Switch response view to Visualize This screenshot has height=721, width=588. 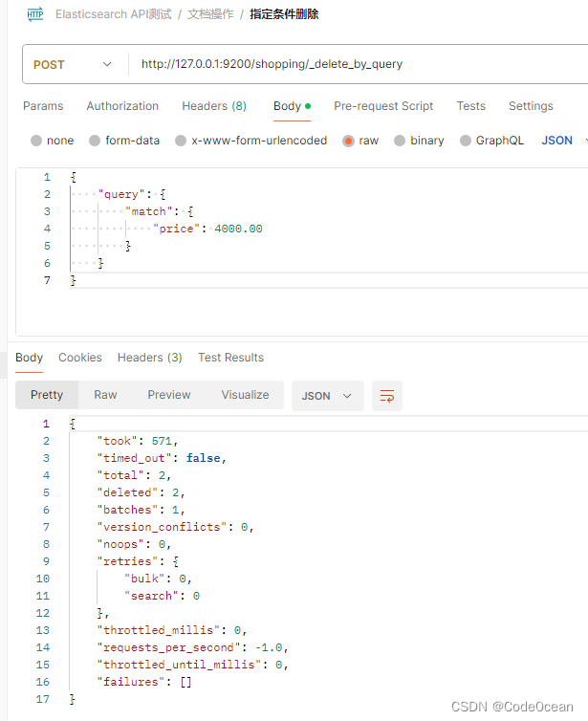(x=245, y=395)
